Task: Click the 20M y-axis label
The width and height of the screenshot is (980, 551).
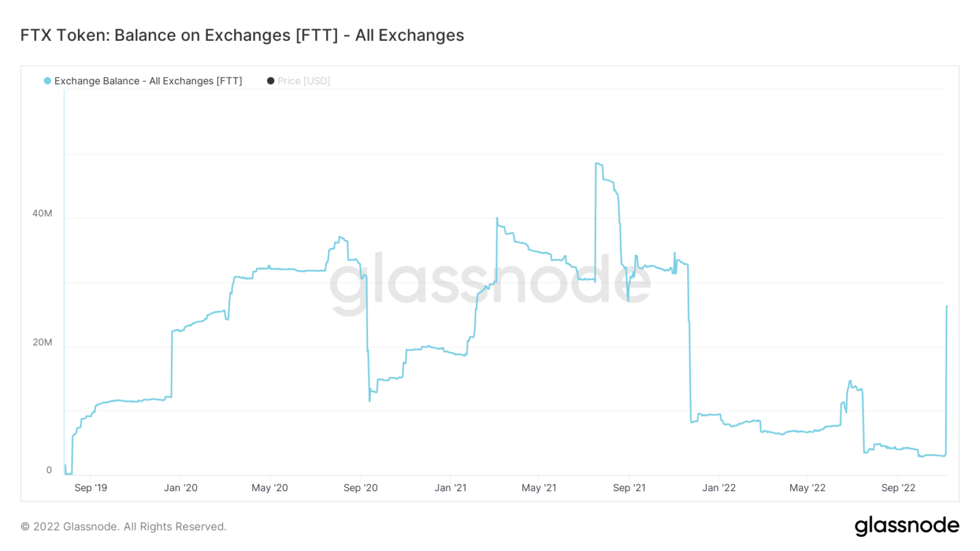Action: [42, 342]
